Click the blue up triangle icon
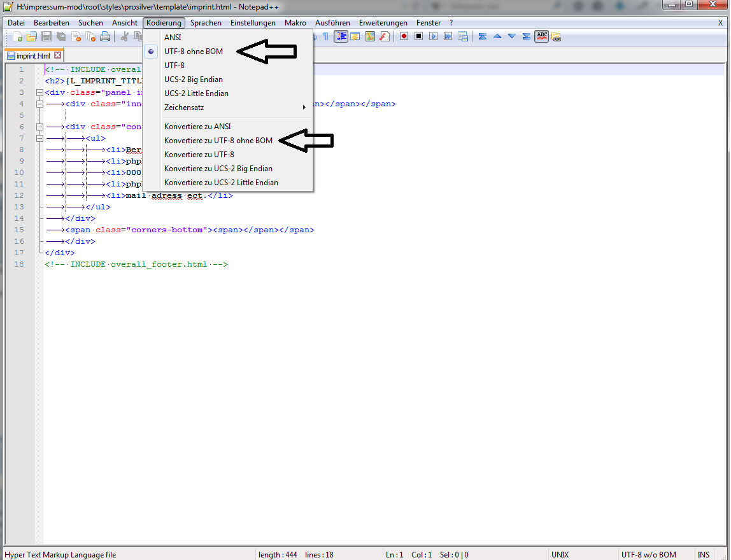Viewport: 731px width, 560px height. [497, 36]
